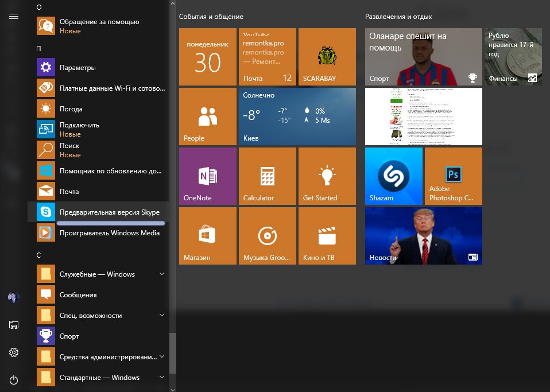
Task: Open the Почта mail tile
Action: tap(268, 57)
